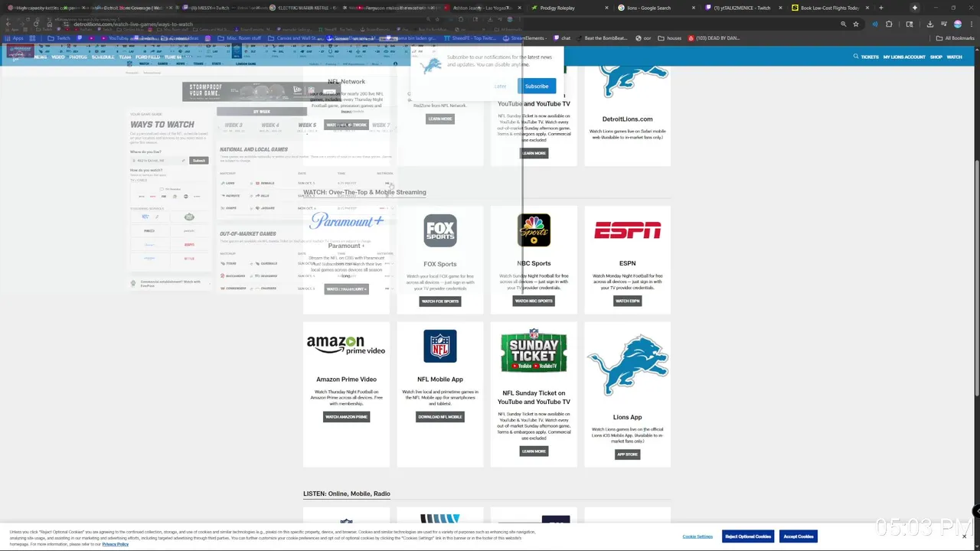
Task: Click the NFL Mobile App shield logo
Action: coord(440,346)
